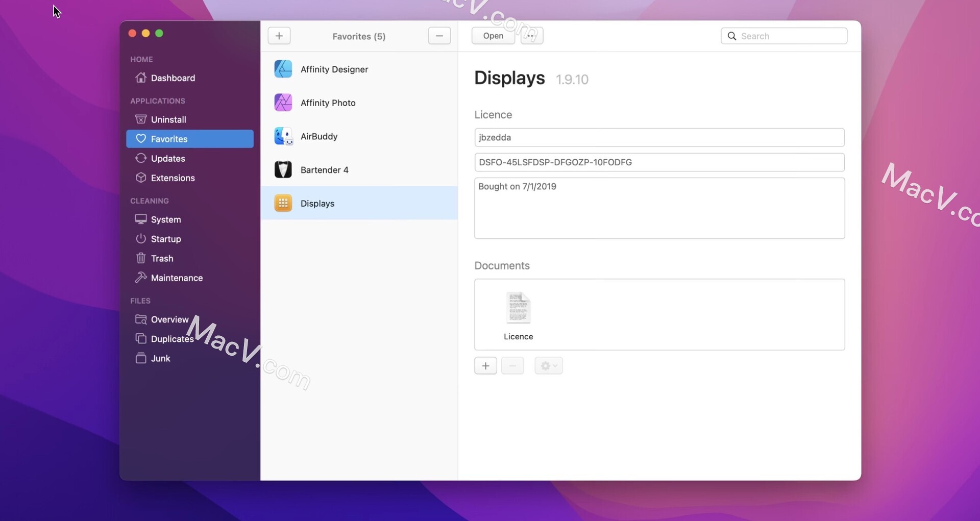Viewport: 980px width, 521px height.
Task: Click the Duplicates stacked pages icon
Action: click(x=141, y=339)
